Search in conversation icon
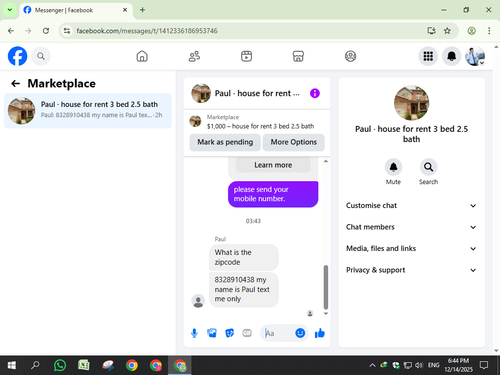 click(x=428, y=167)
